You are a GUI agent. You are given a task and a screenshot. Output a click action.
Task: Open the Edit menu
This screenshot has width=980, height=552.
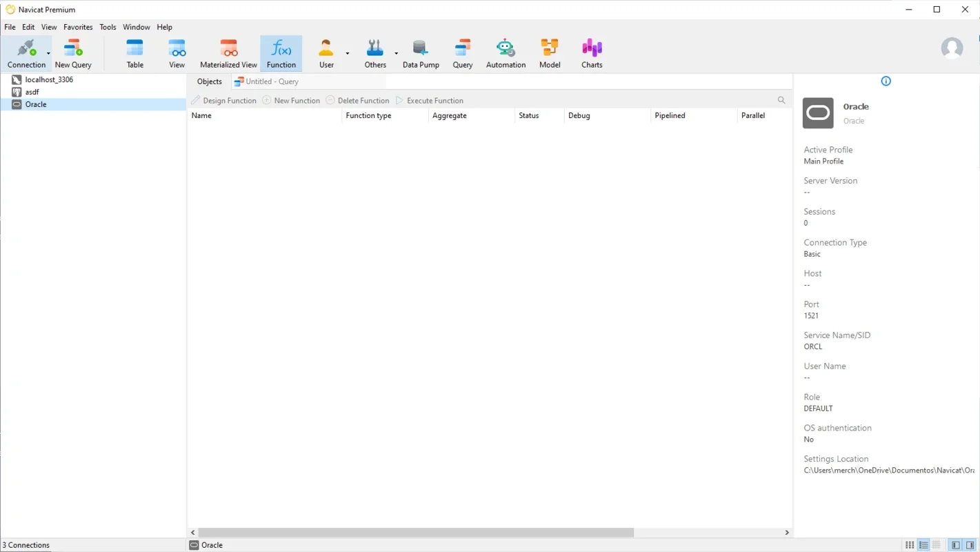point(28,27)
